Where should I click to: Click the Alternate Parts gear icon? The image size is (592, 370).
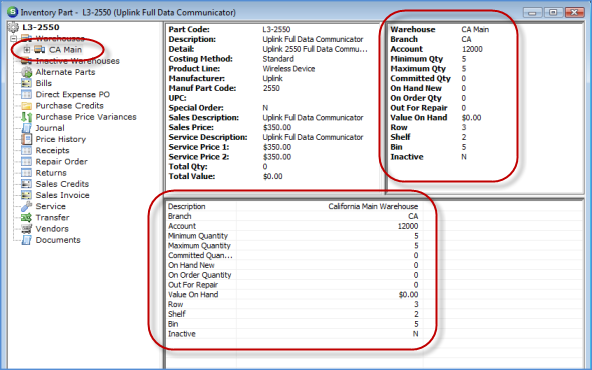(x=26, y=72)
